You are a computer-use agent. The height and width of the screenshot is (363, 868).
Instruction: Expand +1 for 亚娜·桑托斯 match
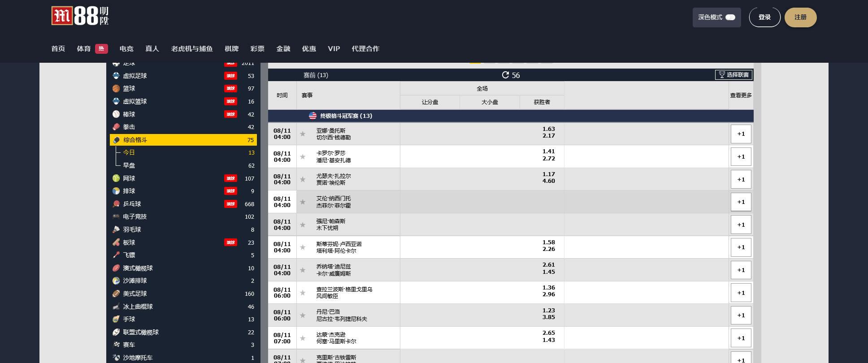pyautogui.click(x=741, y=134)
